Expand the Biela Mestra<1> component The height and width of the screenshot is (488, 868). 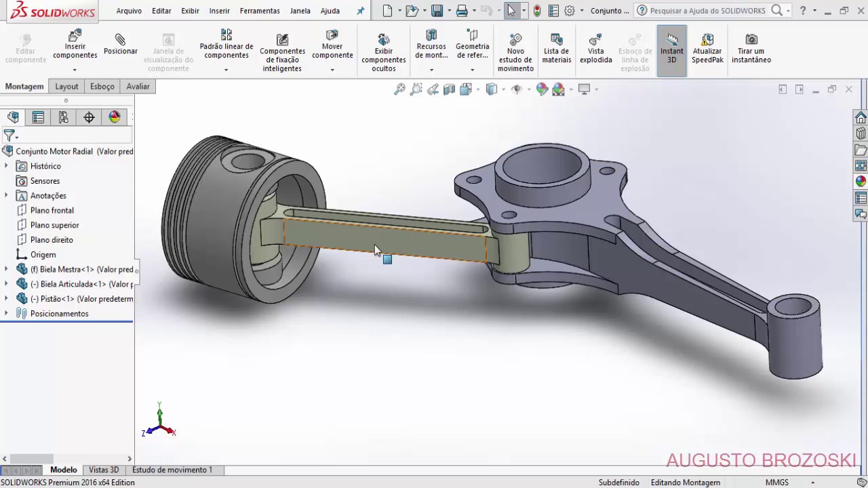click(x=6, y=269)
